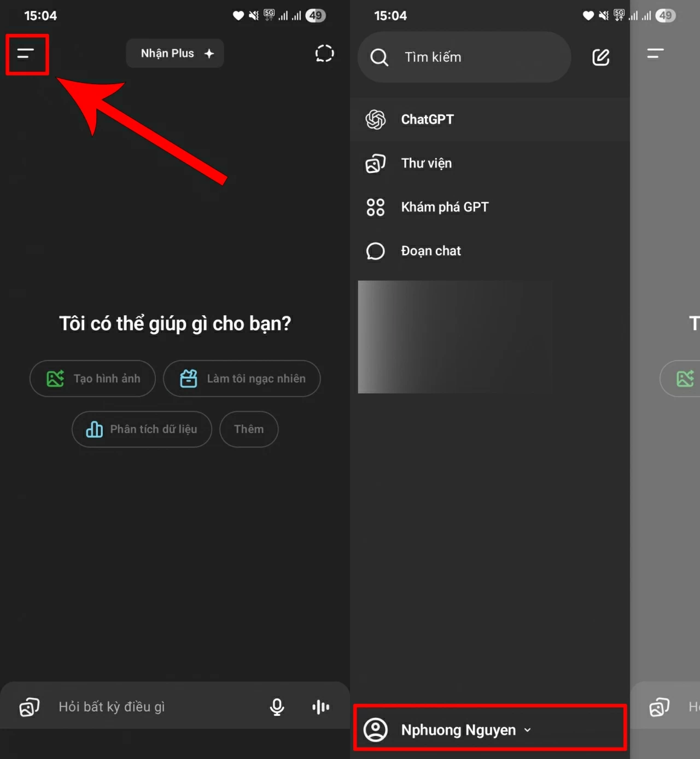Viewport: 700px width, 759px height.
Task: Tap the blurred chat history block
Action: [454, 337]
